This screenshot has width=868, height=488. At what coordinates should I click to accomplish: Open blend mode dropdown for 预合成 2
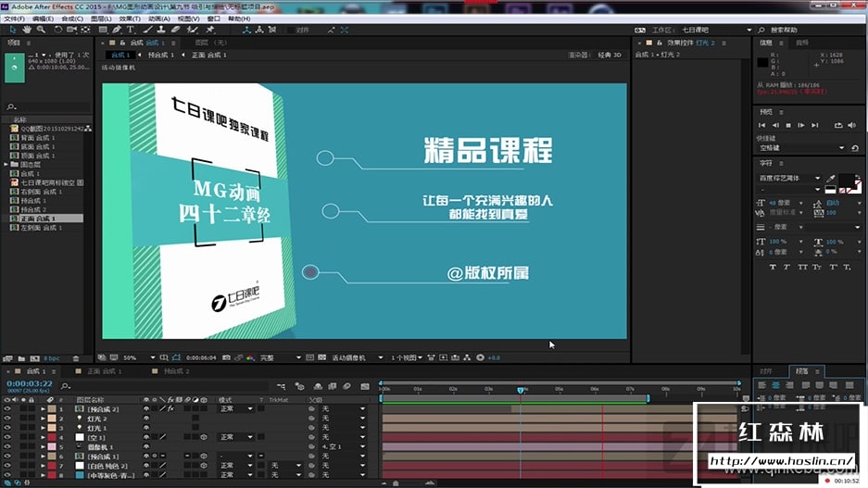(x=236, y=409)
